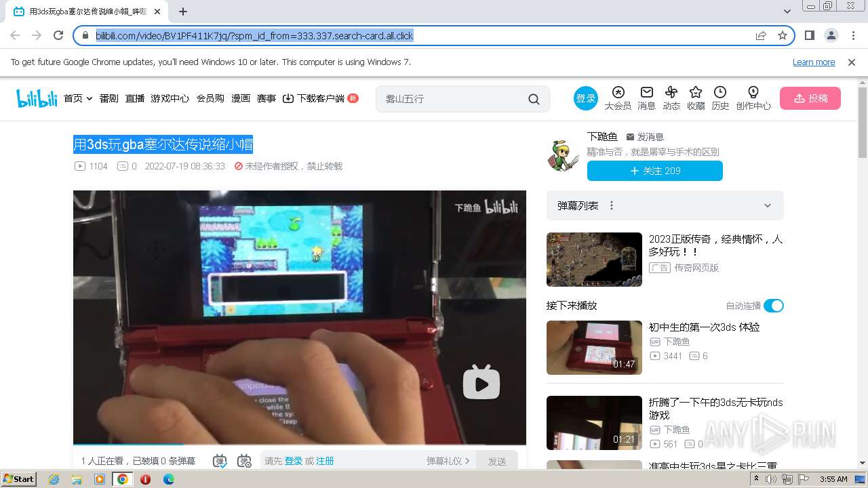Open danmaku settings icon
Viewport: 868px width, 488px height.
245,461
